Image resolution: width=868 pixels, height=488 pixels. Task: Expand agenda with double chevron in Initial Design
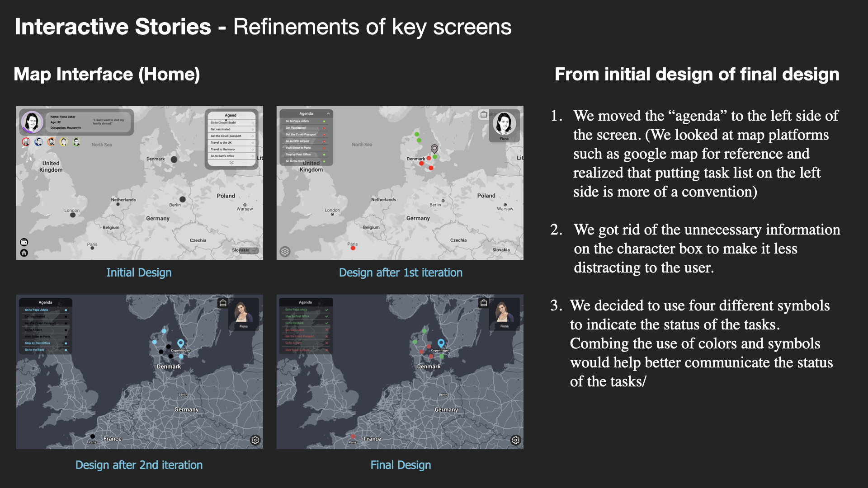coord(231,163)
